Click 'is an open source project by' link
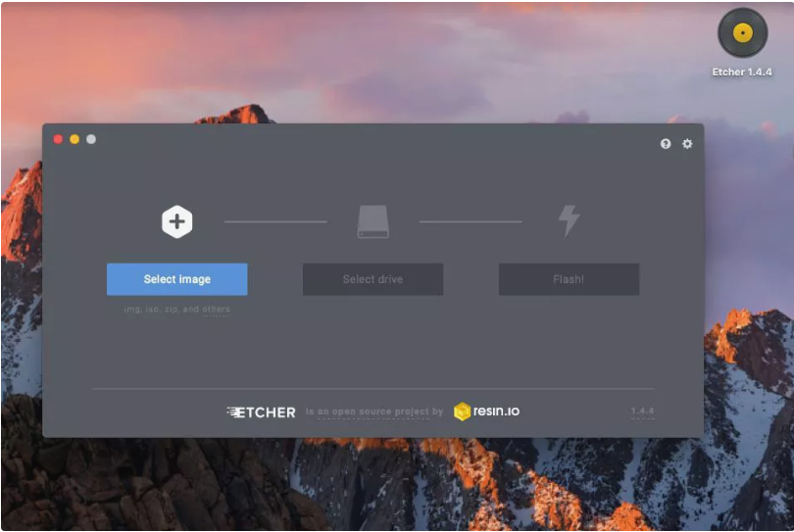This screenshot has height=532, width=794. coord(374,411)
